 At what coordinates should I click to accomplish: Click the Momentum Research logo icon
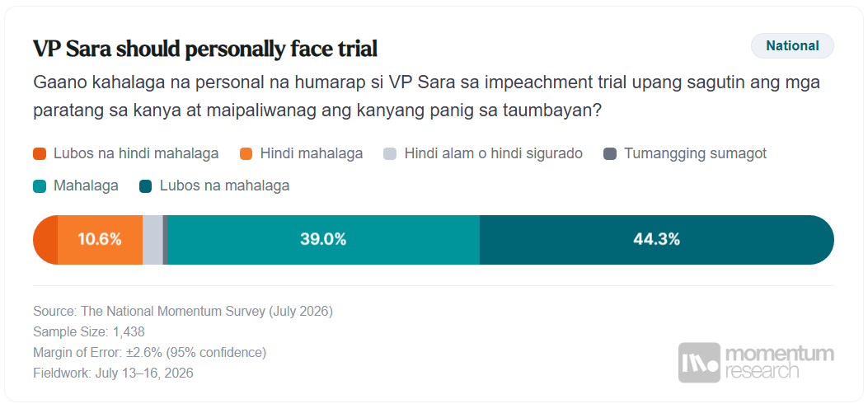click(699, 363)
